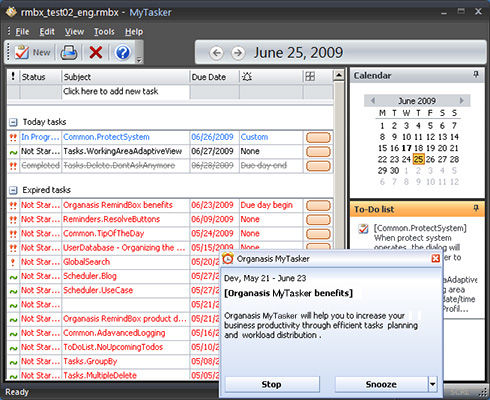
Task: Sort by the Subject column header
Action: (x=126, y=77)
